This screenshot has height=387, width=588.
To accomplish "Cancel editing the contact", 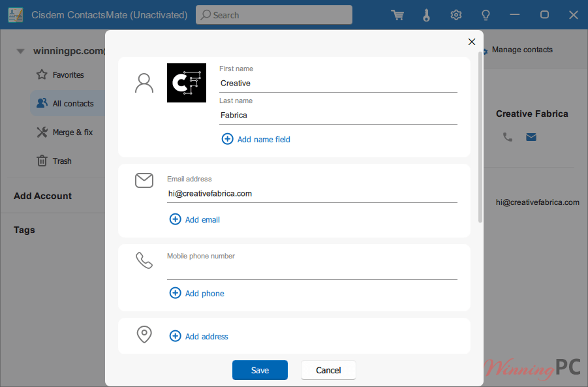I will click(328, 370).
